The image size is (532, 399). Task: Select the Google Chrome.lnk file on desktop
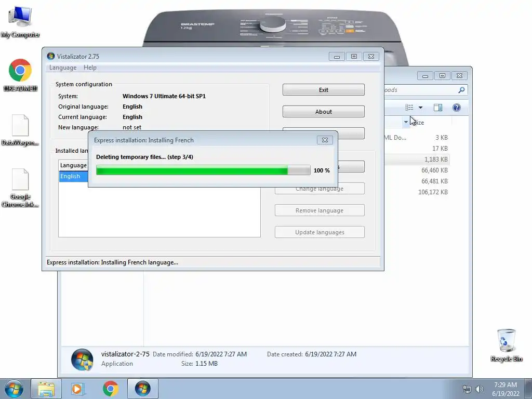coord(20,188)
